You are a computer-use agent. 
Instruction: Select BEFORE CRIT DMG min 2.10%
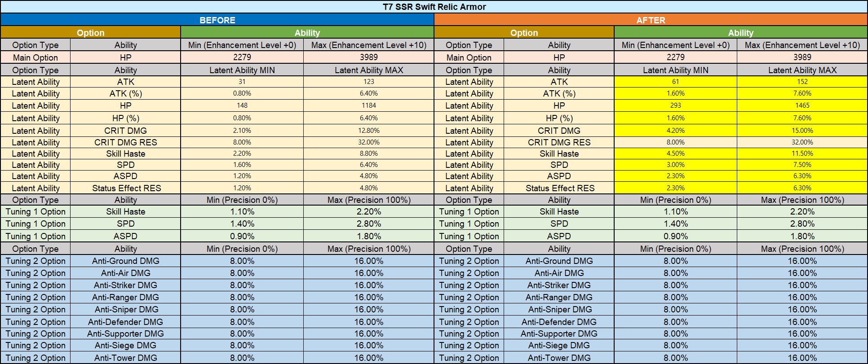click(242, 131)
